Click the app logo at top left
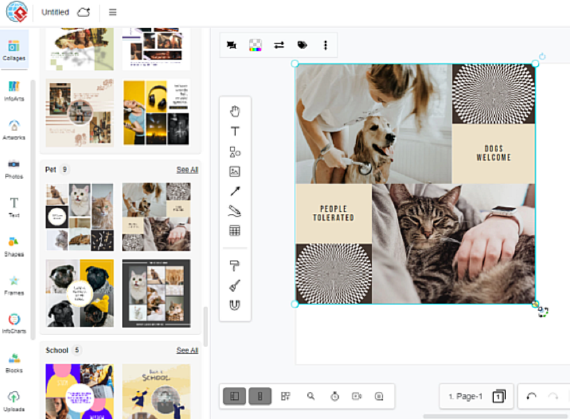This screenshot has width=570, height=419. pos(17,12)
